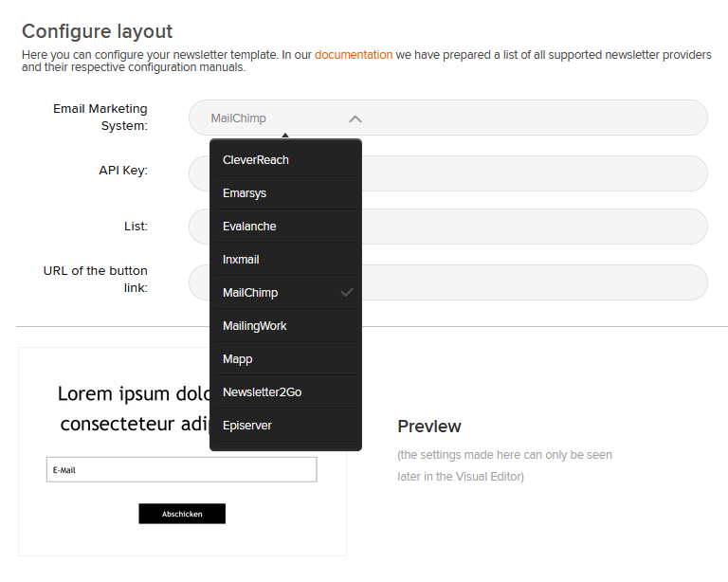Click the Email Marketing System label
The width and height of the screenshot is (728, 582).
[x=100, y=117]
